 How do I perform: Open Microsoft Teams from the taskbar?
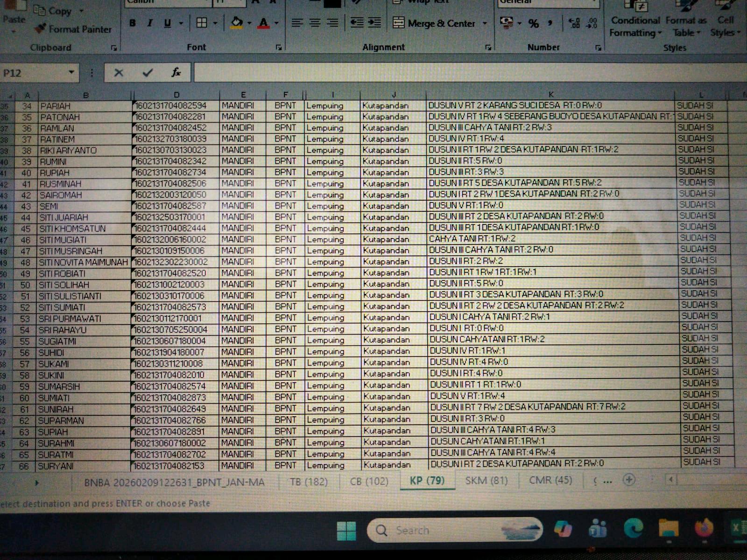point(599,529)
